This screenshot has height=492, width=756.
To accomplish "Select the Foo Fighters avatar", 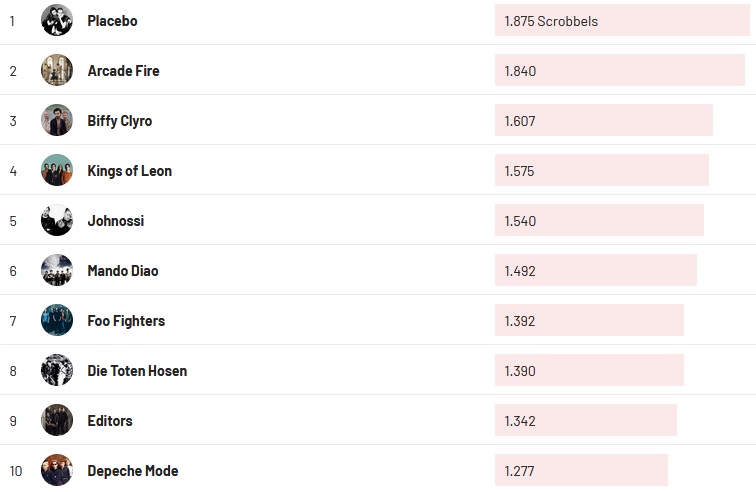I will 57,320.
